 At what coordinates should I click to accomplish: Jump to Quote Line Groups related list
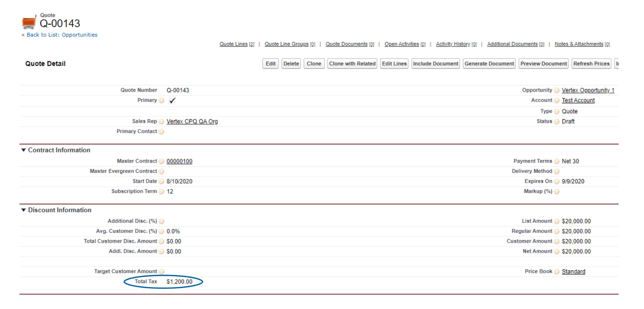tap(290, 44)
